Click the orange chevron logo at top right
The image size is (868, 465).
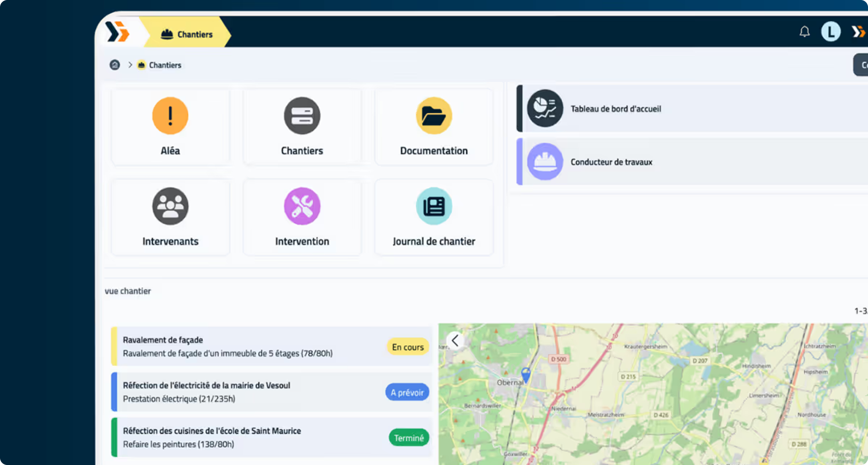coord(858,32)
